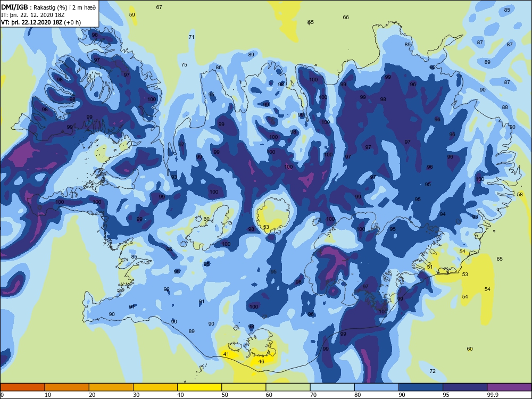
Task: Click the golden 30–40 legend swatch
Action: point(155,387)
